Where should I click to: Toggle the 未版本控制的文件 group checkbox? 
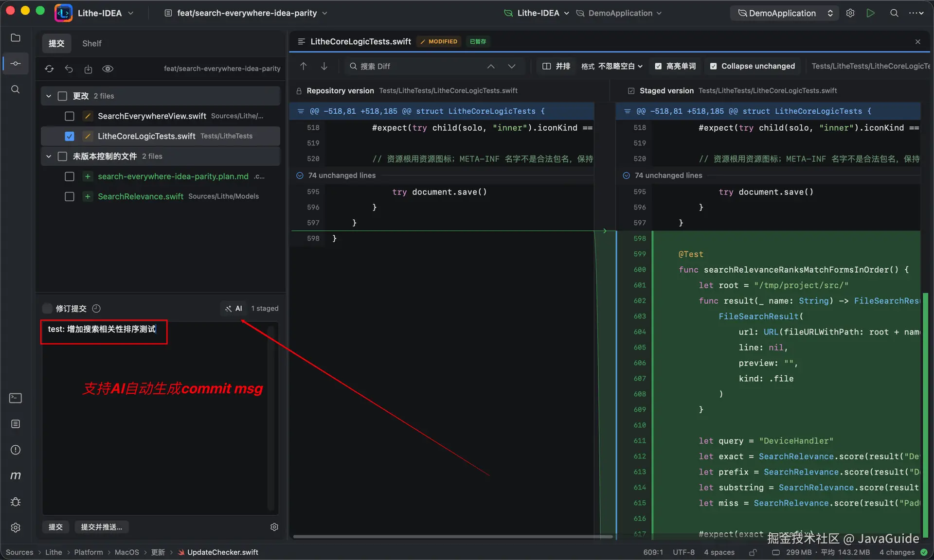[x=62, y=156]
